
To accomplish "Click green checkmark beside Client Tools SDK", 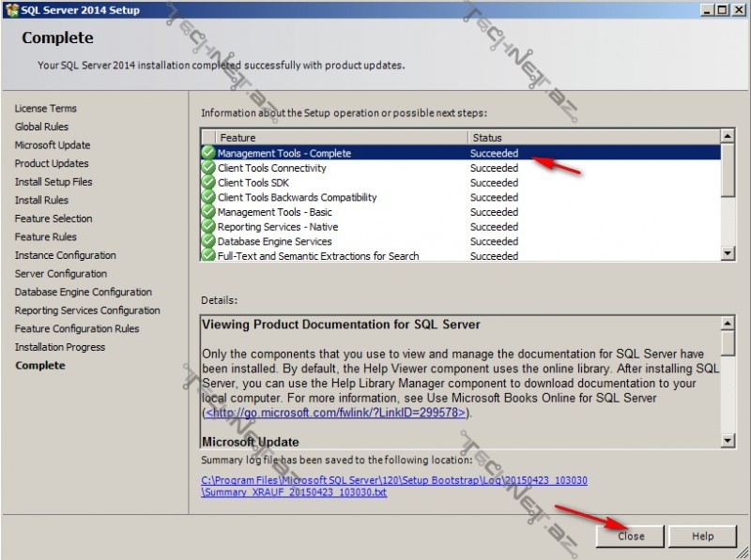I will pos(208,183).
